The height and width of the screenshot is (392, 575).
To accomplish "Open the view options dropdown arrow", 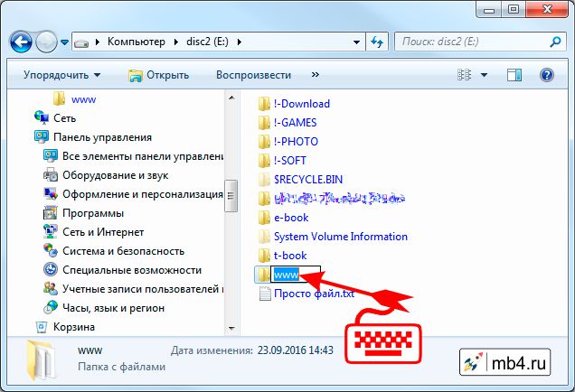I will [x=484, y=75].
